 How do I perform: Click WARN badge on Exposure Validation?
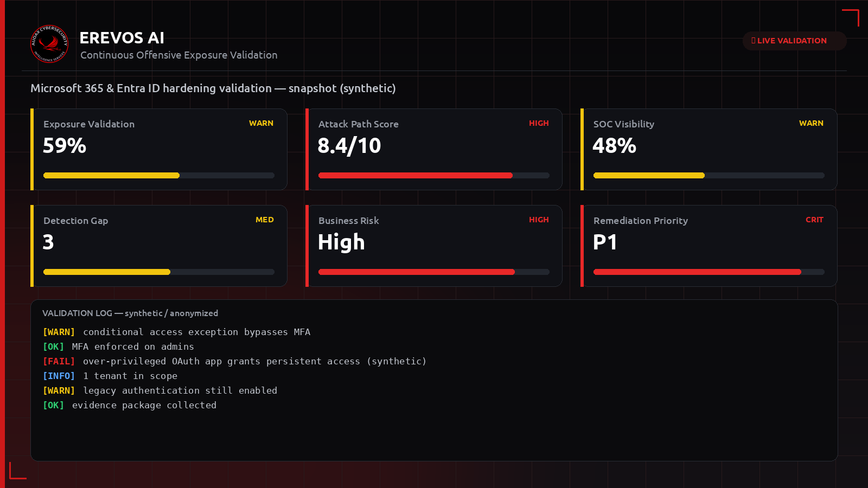[x=261, y=123]
